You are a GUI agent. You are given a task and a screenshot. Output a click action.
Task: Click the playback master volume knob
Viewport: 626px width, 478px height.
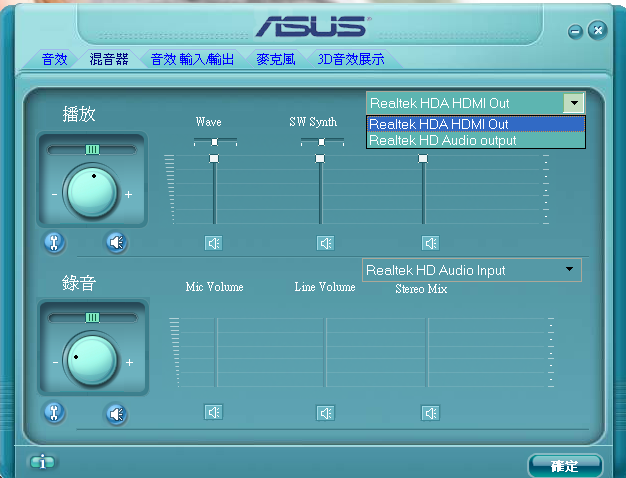[92, 193]
